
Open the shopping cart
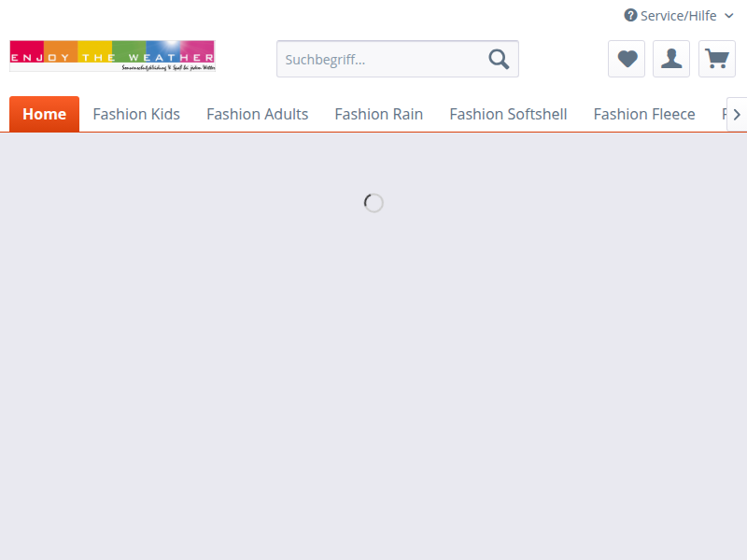click(x=716, y=59)
